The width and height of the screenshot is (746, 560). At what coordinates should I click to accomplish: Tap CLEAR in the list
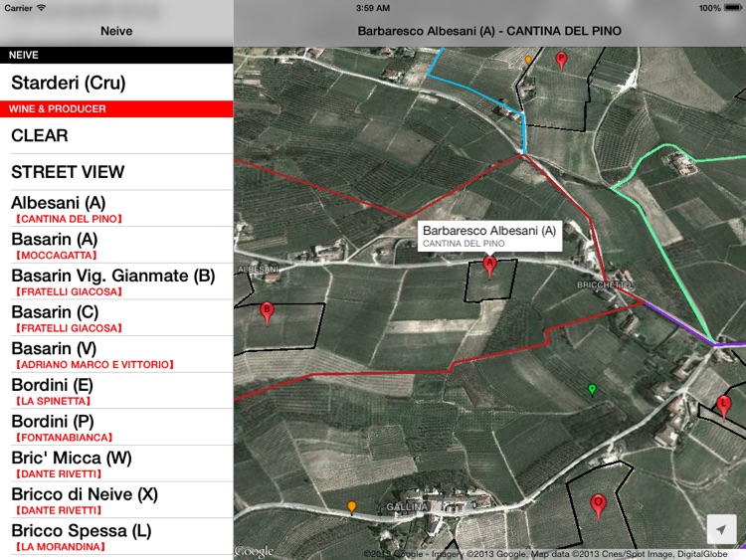pyautogui.click(x=116, y=135)
